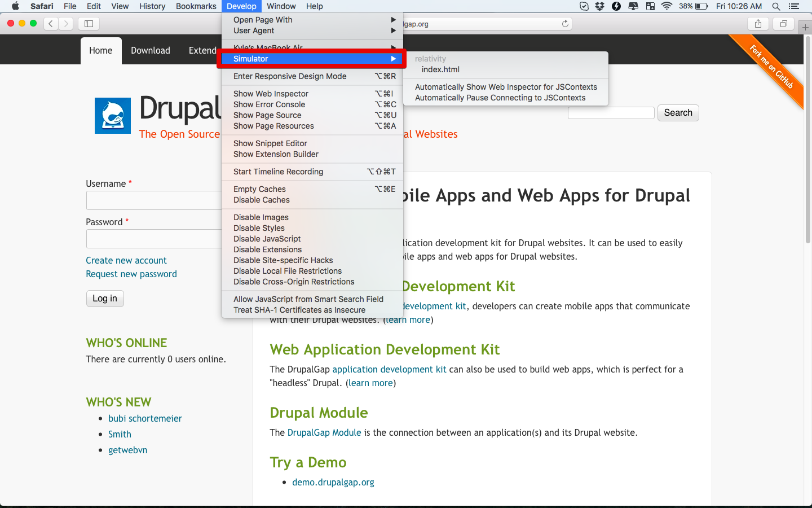The height and width of the screenshot is (508, 812).
Task: Toggle Treat SHA-1 Certificates as Insecure
Action: (312, 310)
